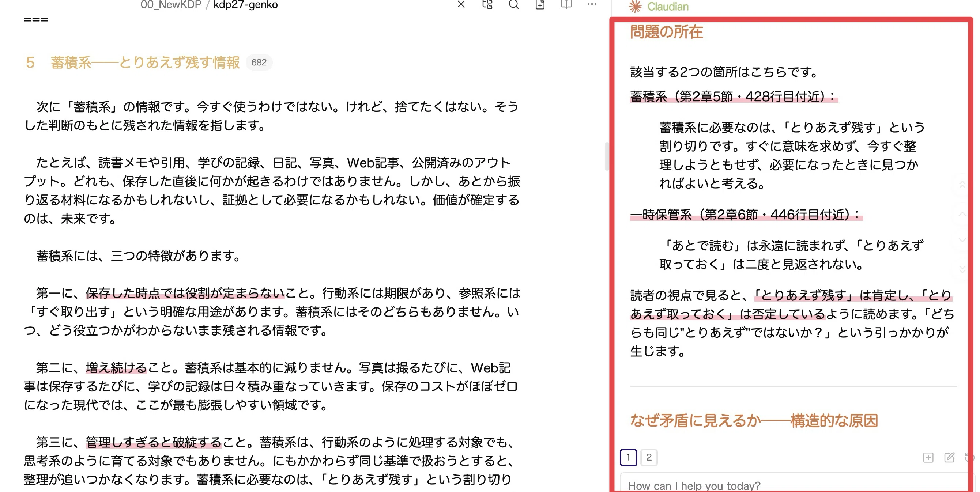Click the 'なぜ矛盾に見えるか――構造的な原因' heading
The width and height of the screenshot is (980, 492).
(x=754, y=420)
